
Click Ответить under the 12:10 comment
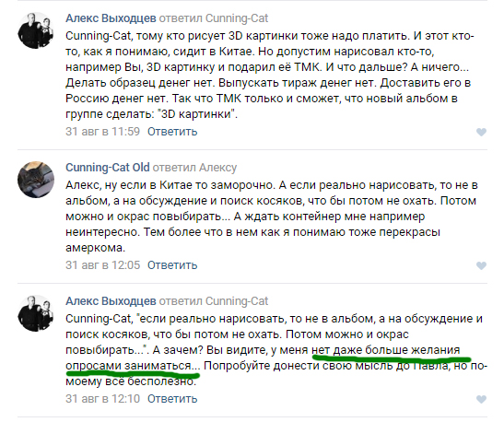(x=172, y=399)
